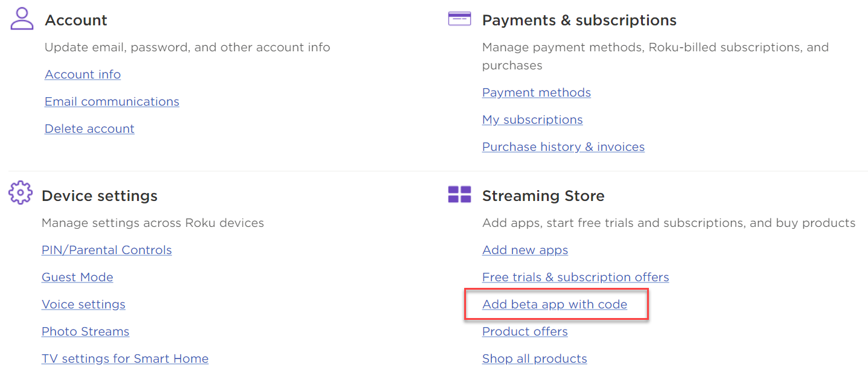Select the Delete account link
Image resolution: width=868 pixels, height=379 pixels.
[89, 129]
